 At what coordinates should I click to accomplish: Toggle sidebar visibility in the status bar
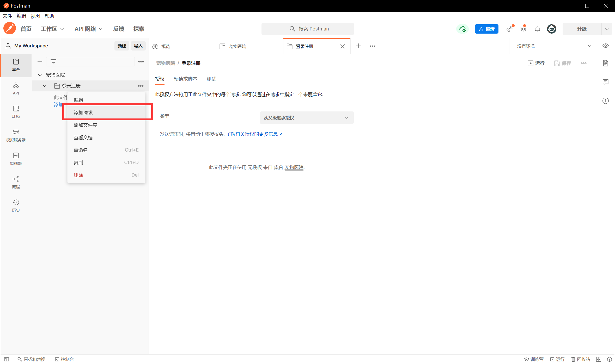coord(7,359)
